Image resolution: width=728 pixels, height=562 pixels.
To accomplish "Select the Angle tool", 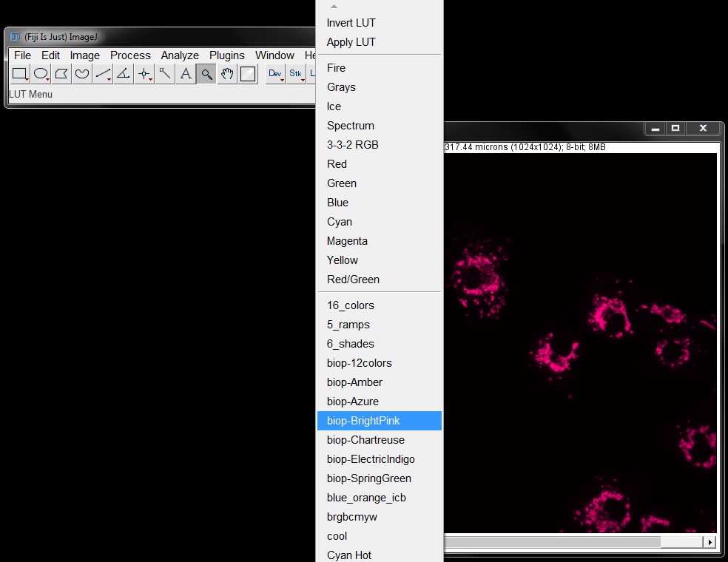I will pyautogui.click(x=124, y=74).
